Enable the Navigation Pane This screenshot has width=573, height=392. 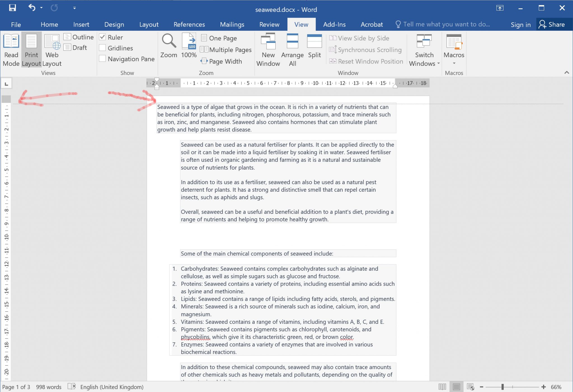102,59
